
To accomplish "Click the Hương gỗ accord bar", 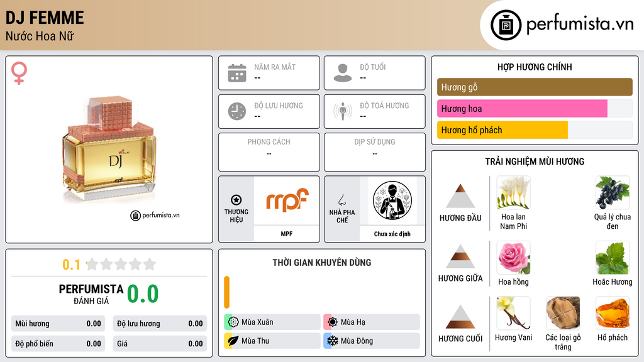I will pos(535,87).
